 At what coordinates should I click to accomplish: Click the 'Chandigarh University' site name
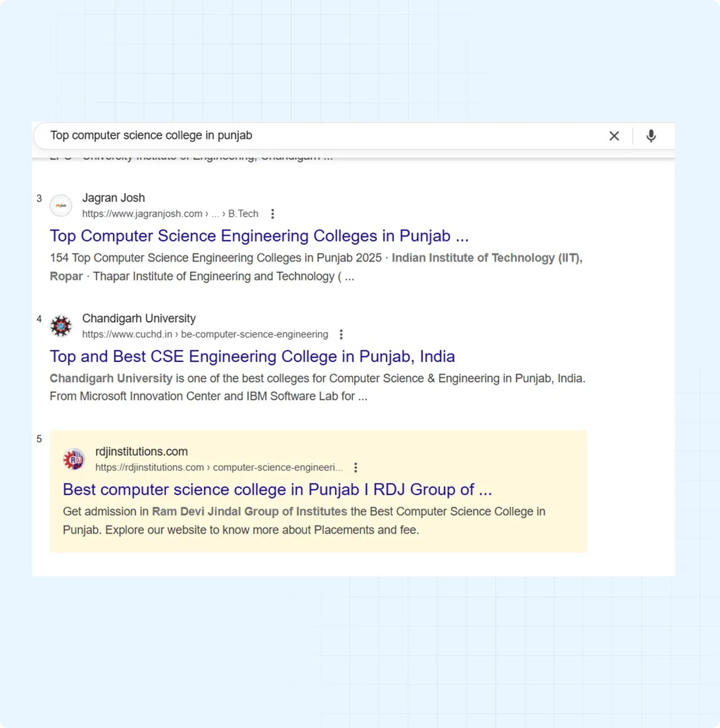point(139,318)
